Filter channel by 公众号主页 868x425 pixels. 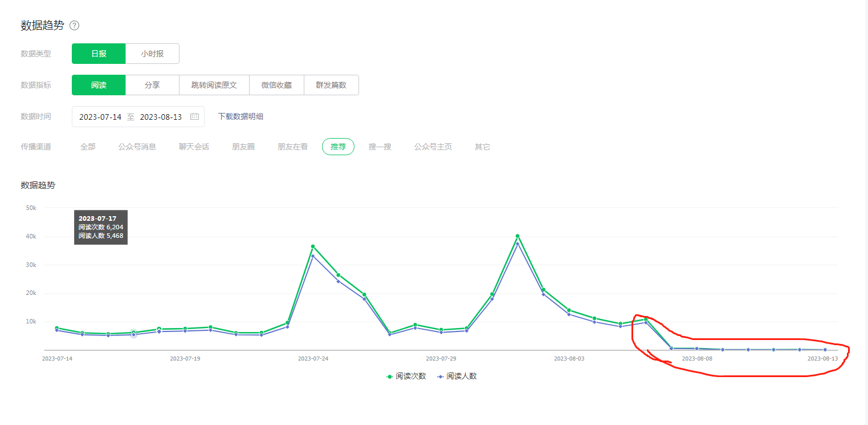433,147
